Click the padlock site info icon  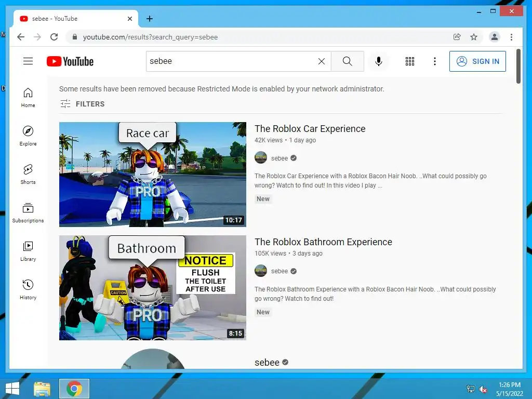75,37
